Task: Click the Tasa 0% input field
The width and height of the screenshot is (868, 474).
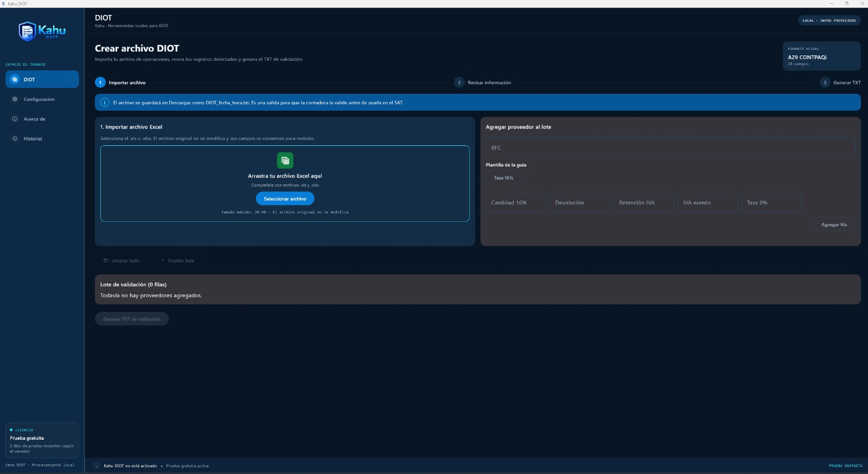Action: coord(771,202)
